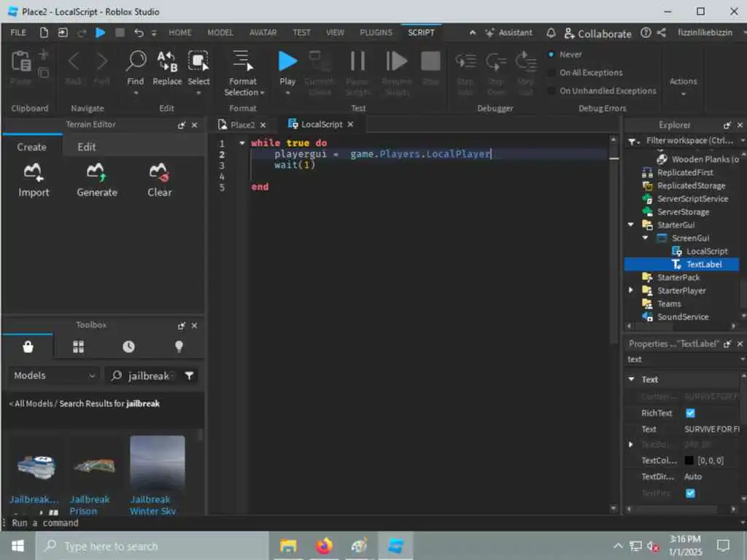Close the Terrain Editor panel
Screen dimensions: 747x560
coord(194,125)
